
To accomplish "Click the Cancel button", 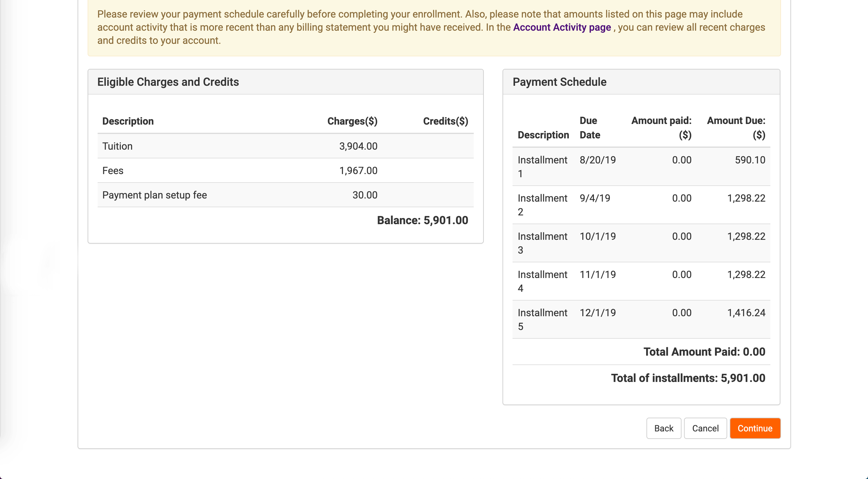I will (x=705, y=428).
